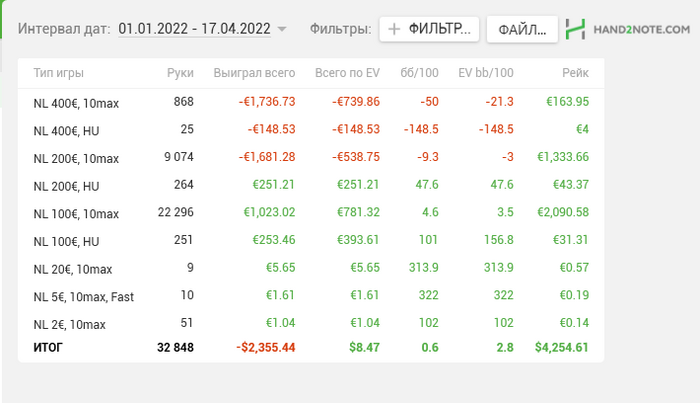This screenshot has width=700, height=403.
Task: Sort by бб/100 column header
Action: click(422, 73)
